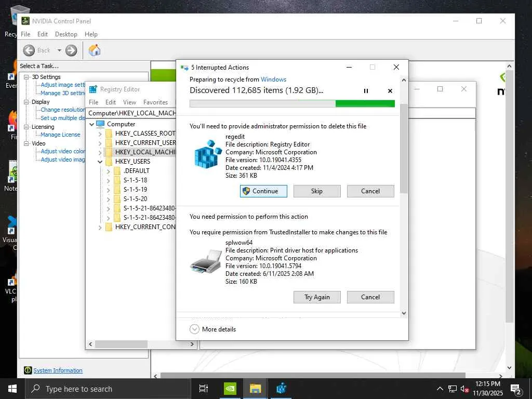532x399 pixels.
Task: Open the Home icon in NVIDIA toolbar
Action: [x=95, y=50]
